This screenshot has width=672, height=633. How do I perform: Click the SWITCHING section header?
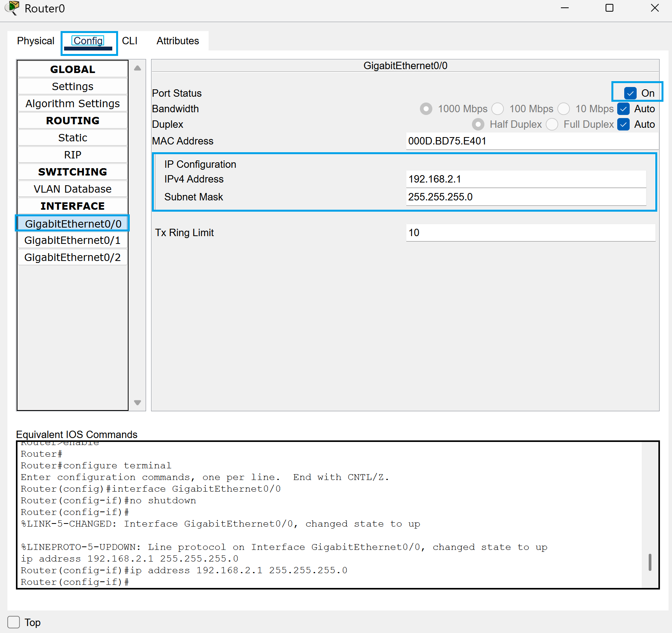[73, 172]
